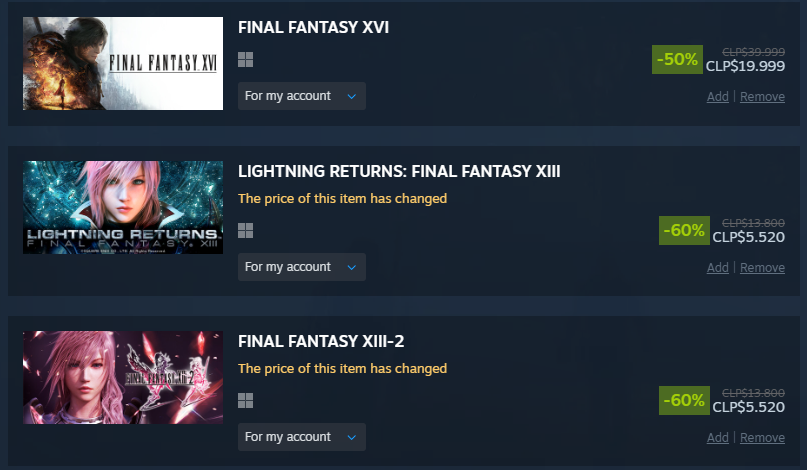
Task: Open account dropdown for Lightning Returns
Action: pos(302,267)
